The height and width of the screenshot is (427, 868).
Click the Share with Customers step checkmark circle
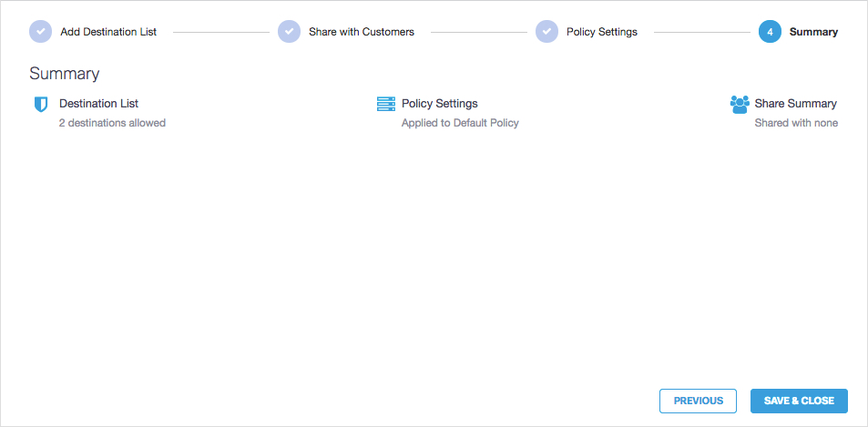[289, 32]
